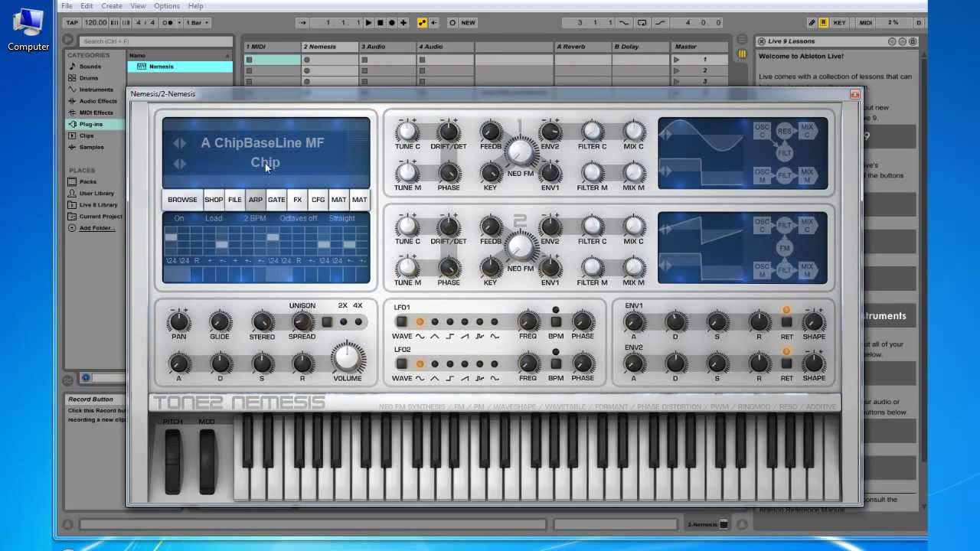
Task: Click the MOD wheel left of the keyboard
Action: [x=207, y=461]
